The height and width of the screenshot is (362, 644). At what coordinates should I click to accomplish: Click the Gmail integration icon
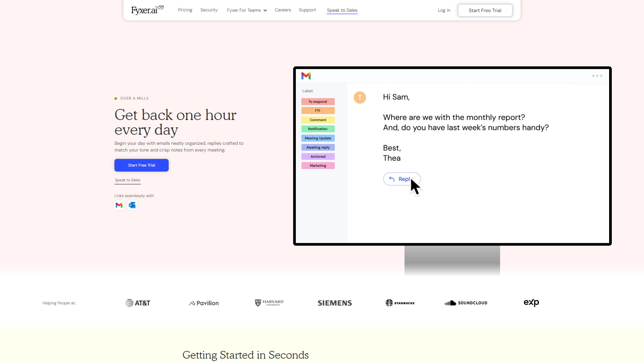pyautogui.click(x=119, y=205)
